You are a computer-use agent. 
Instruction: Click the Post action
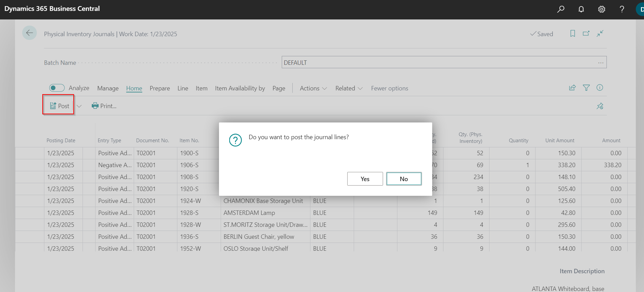point(59,106)
